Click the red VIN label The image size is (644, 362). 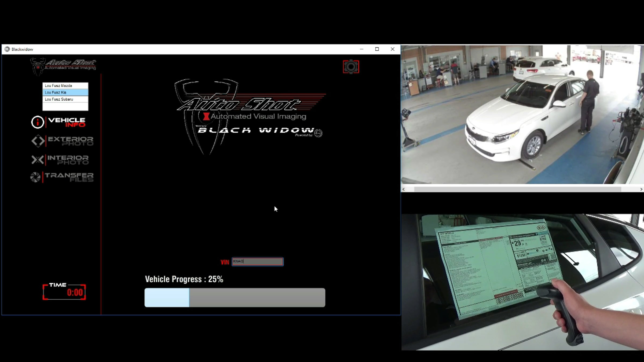click(x=225, y=262)
